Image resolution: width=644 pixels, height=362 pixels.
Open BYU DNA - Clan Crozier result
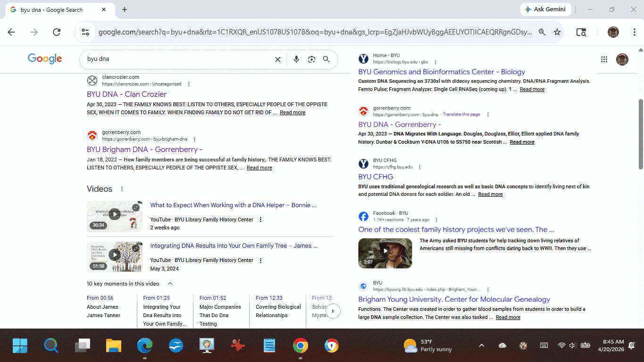[126, 94]
